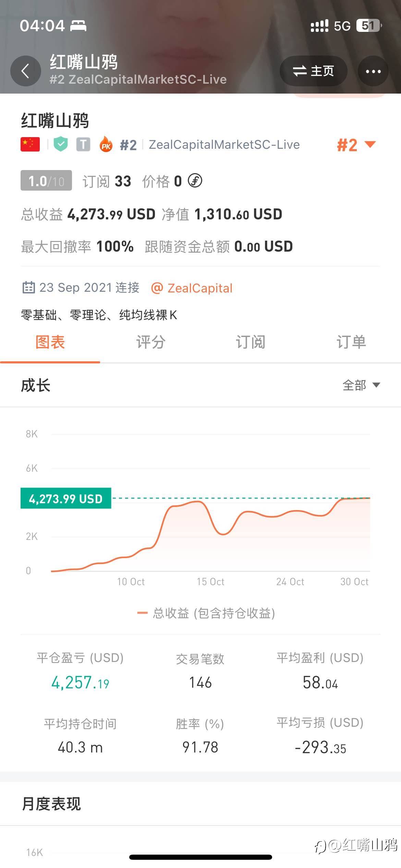Tap the China flag icon
Screen dimensions: 401x868
(x=30, y=144)
